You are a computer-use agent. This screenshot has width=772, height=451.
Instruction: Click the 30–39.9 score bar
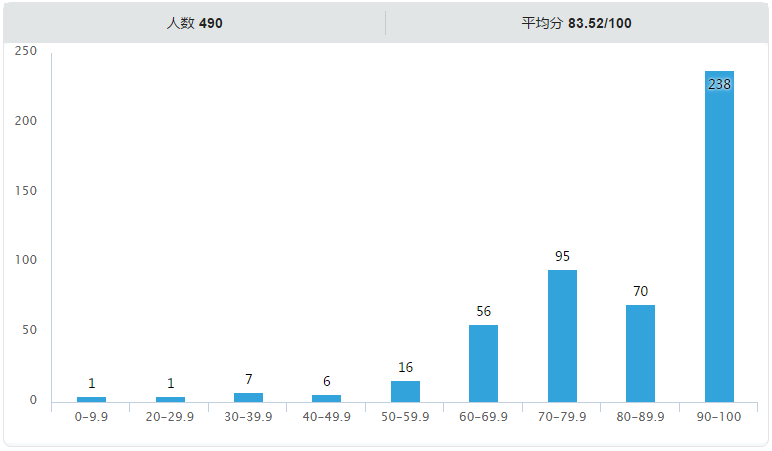click(x=248, y=398)
